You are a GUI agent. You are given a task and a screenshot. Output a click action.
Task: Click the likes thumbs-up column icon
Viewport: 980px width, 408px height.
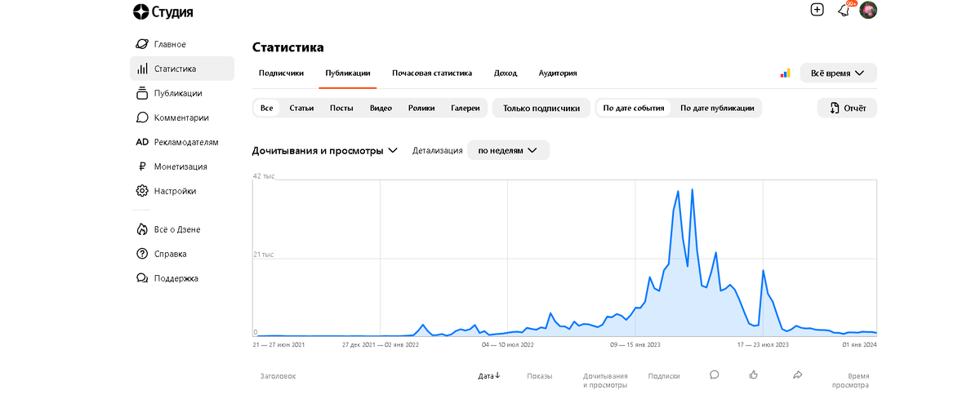click(753, 375)
